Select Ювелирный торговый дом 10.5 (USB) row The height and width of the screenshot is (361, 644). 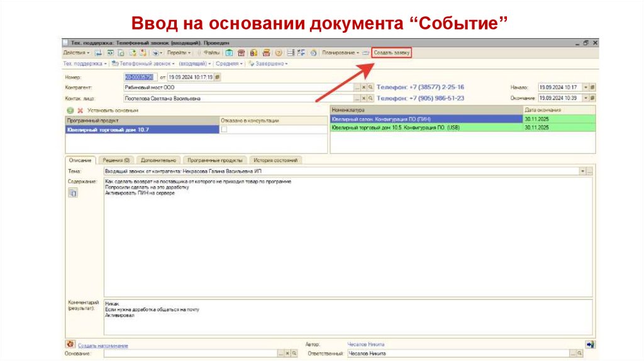pyautogui.click(x=462, y=128)
